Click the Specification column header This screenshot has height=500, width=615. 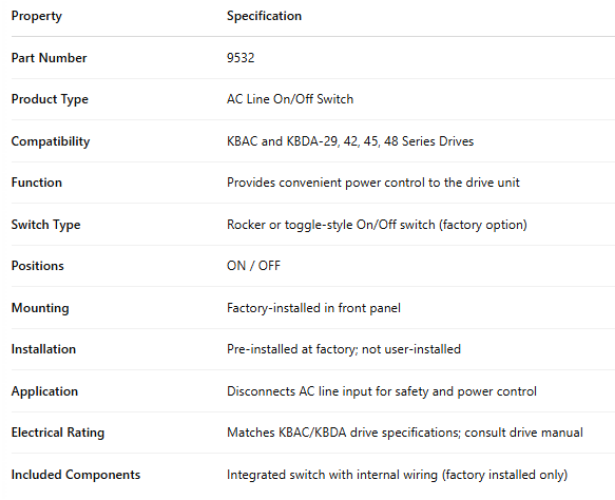[x=264, y=16]
